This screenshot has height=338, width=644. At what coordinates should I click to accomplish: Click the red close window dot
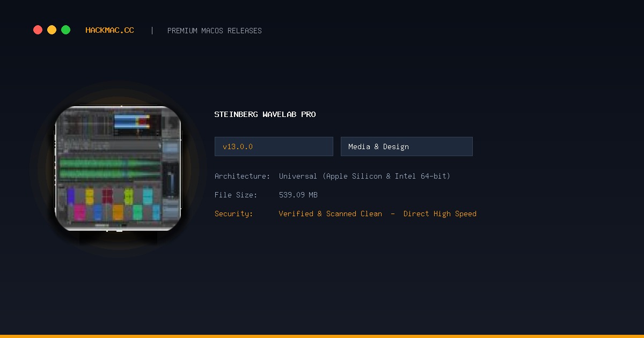click(38, 30)
